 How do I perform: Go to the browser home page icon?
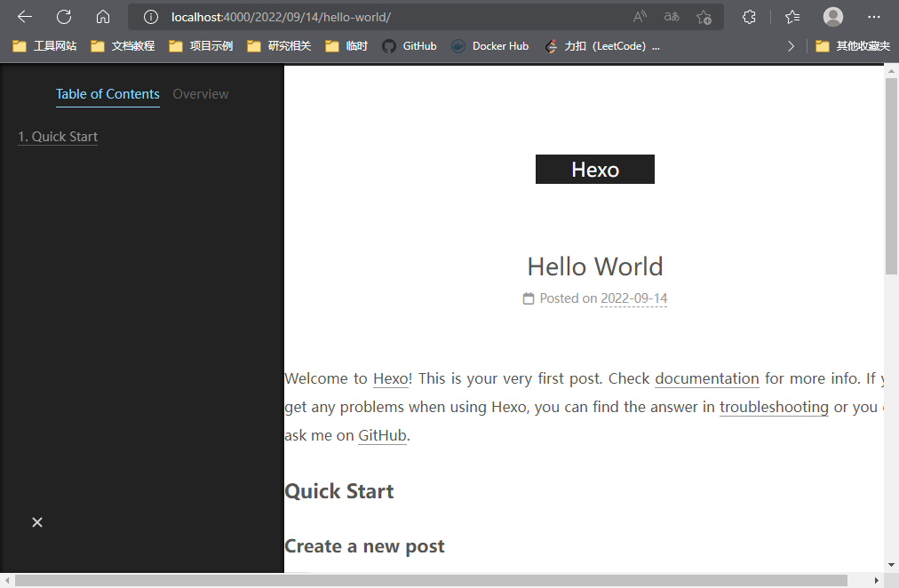point(103,17)
